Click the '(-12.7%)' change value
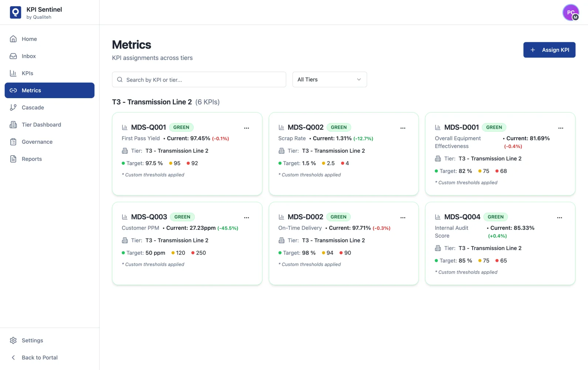 tap(363, 139)
